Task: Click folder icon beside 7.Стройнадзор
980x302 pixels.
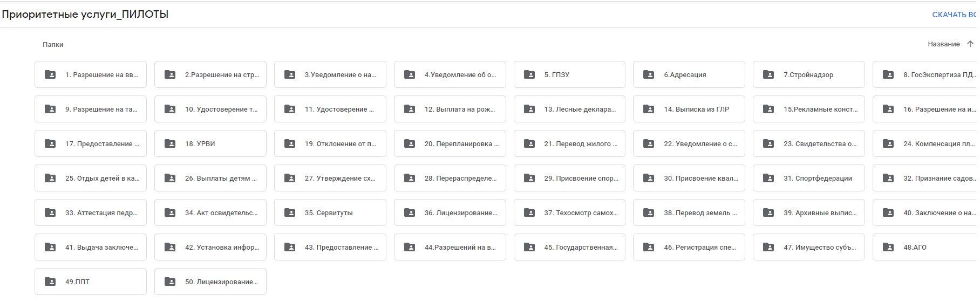Action: click(x=769, y=75)
